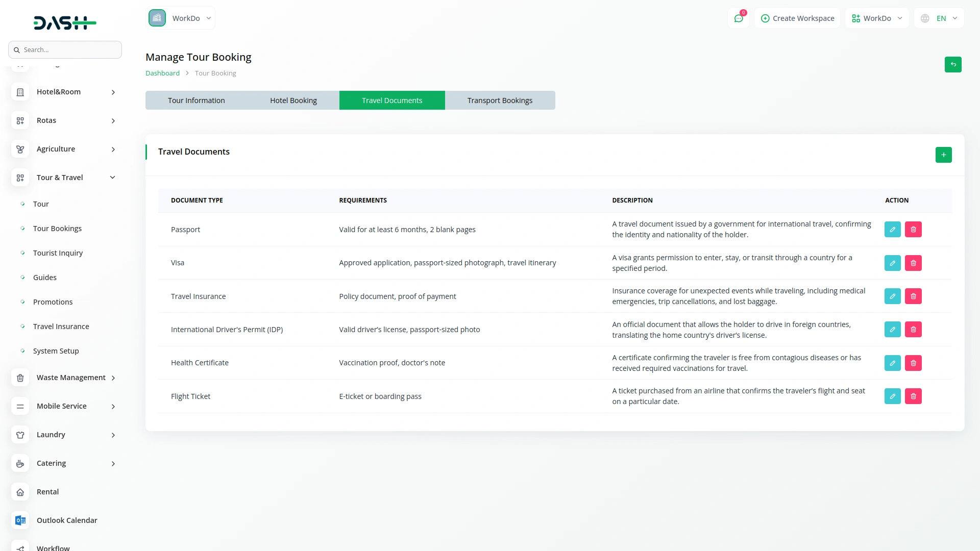Delete the Health Certificate entry
980x551 pixels.
[913, 363]
